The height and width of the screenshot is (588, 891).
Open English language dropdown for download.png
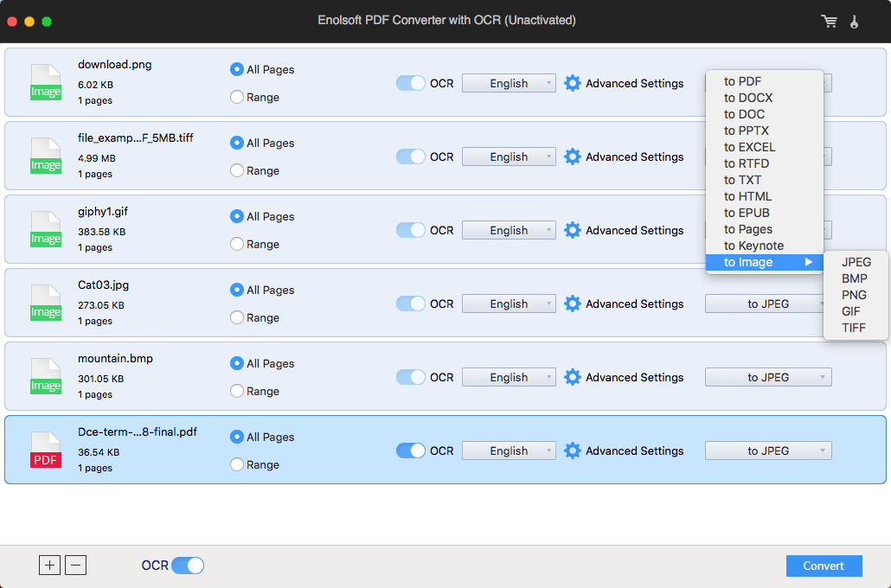(x=509, y=83)
